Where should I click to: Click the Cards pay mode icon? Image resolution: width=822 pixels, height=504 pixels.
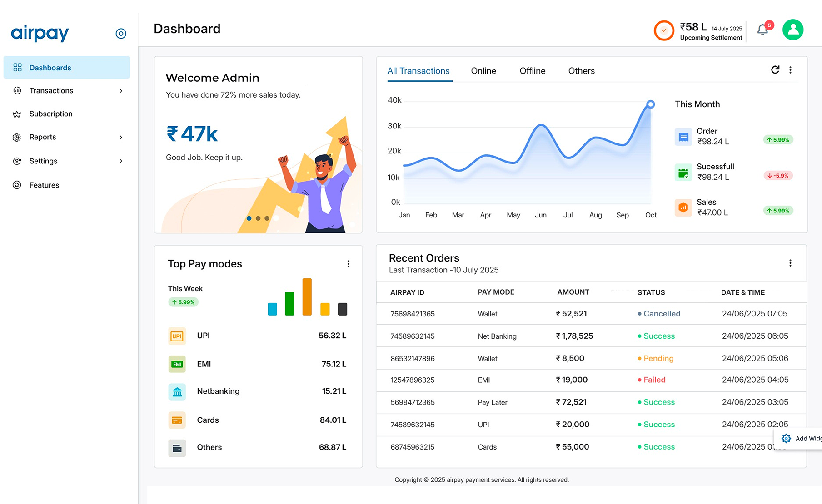[x=177, y=420]
